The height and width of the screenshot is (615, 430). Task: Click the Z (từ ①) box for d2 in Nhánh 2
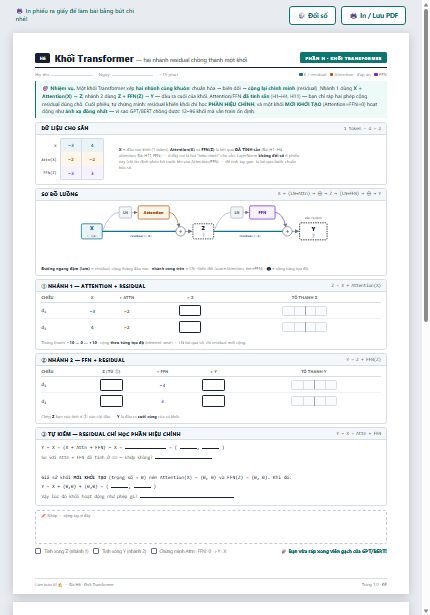click(111, 401)
